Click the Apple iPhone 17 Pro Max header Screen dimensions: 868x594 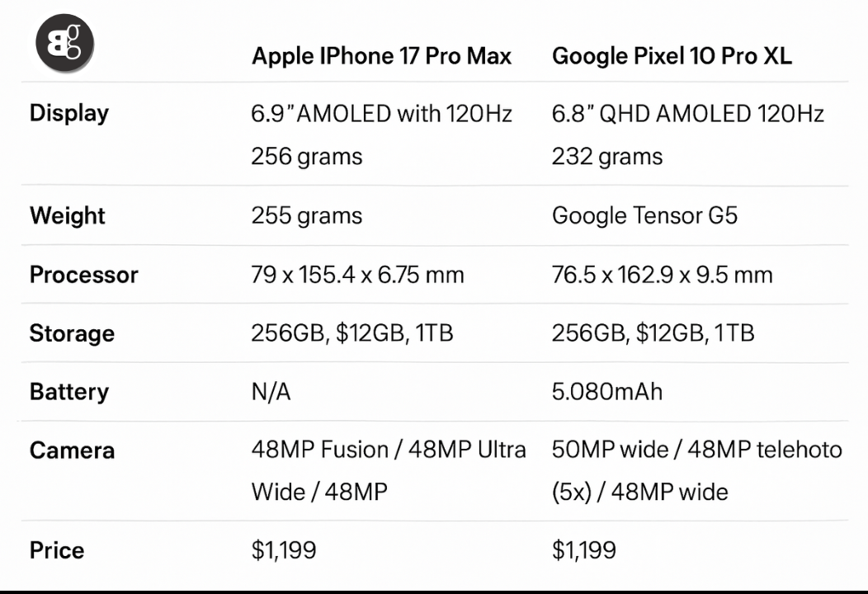point(381,56)
